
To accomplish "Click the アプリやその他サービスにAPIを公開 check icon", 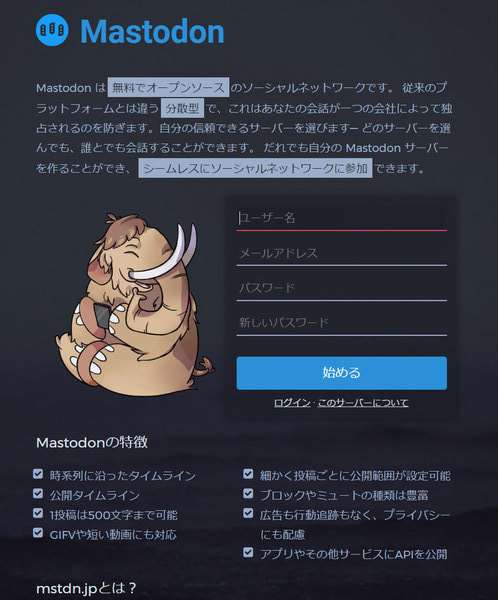I will click(248, 552).
